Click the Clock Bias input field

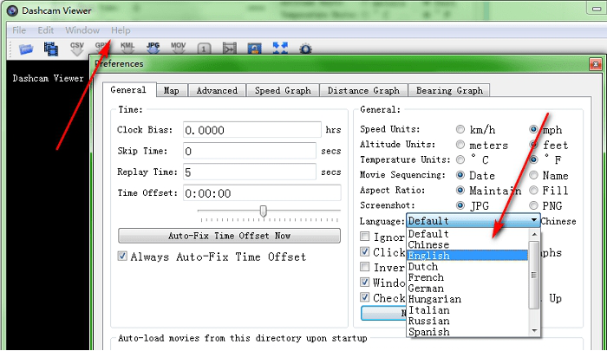[x=252, y=130]
